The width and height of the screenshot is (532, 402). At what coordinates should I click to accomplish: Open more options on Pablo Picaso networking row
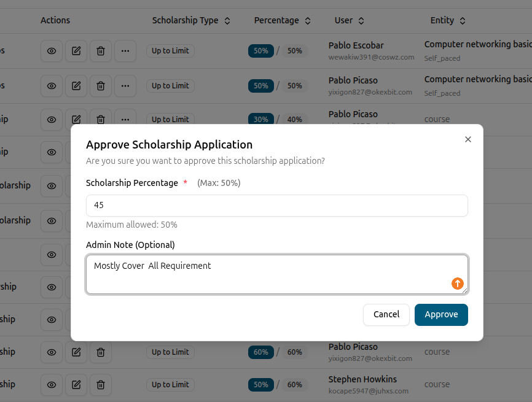tap(125, 86)
